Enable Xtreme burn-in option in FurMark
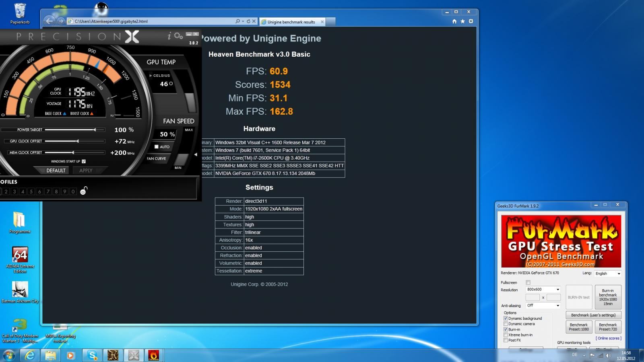Viewport: 644px width, 362px height. (506, 335)
